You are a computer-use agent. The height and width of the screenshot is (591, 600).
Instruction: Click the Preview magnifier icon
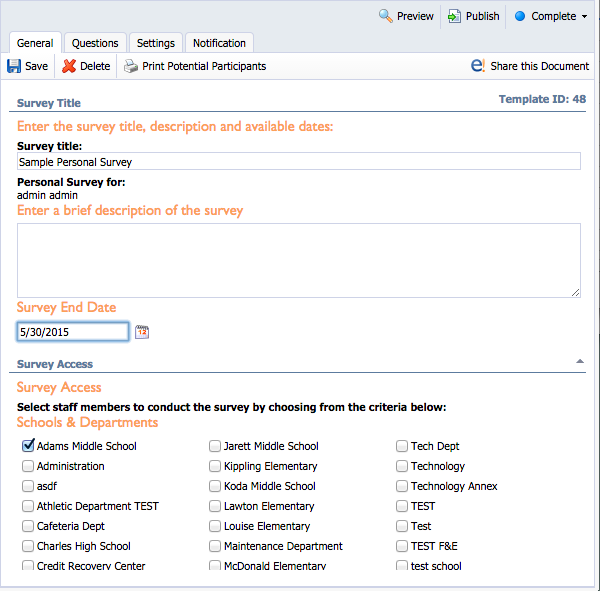[385, 16]
